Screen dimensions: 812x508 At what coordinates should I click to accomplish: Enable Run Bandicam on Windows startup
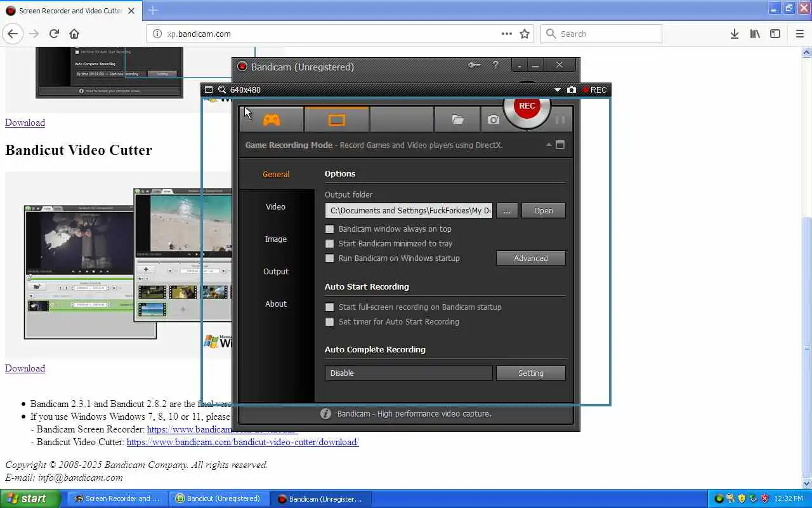point(329,258)
